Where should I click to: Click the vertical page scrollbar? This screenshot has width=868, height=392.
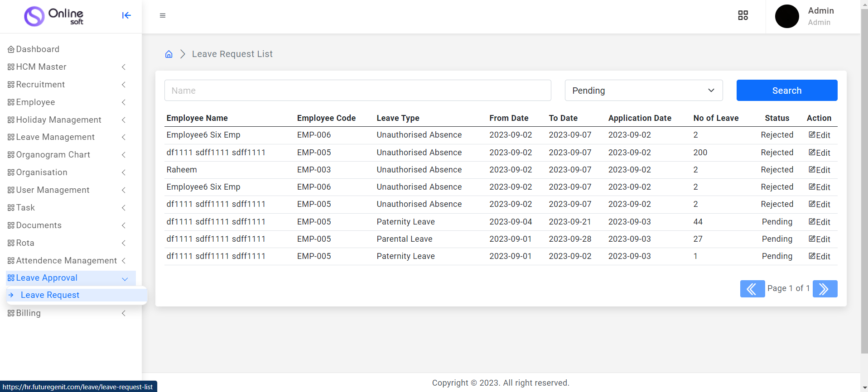[864, 181]
